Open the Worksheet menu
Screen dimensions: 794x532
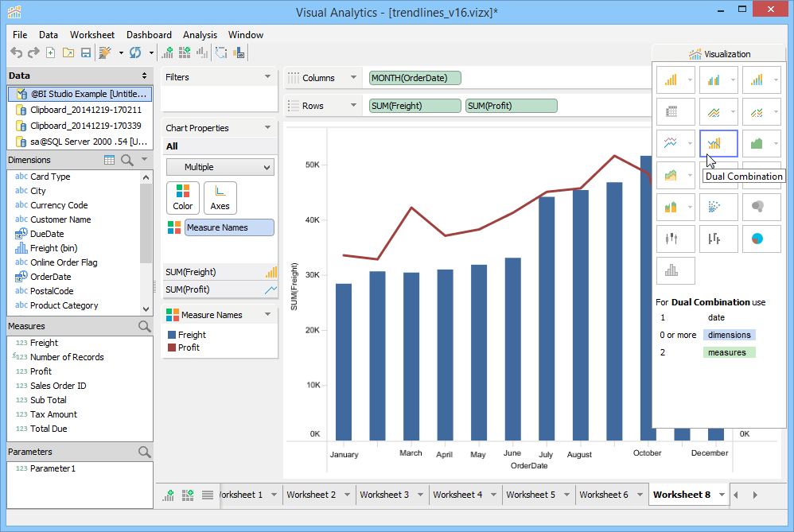tap(92, 35)
